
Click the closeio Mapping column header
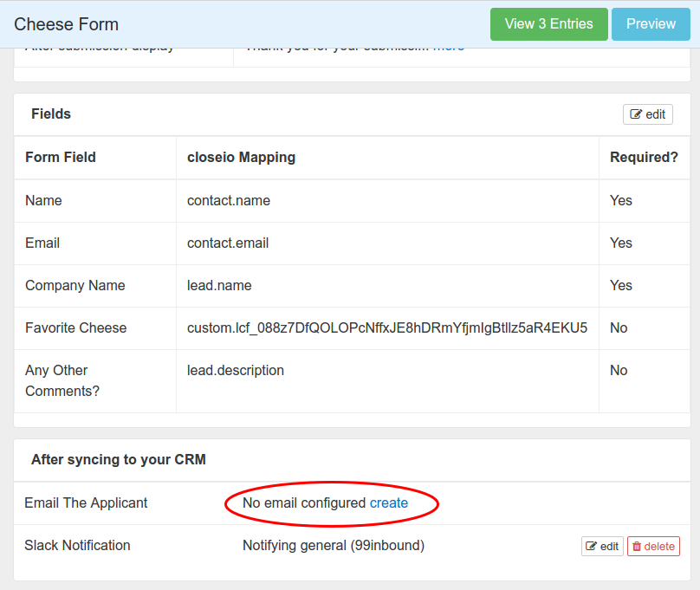tap(241, 157)
